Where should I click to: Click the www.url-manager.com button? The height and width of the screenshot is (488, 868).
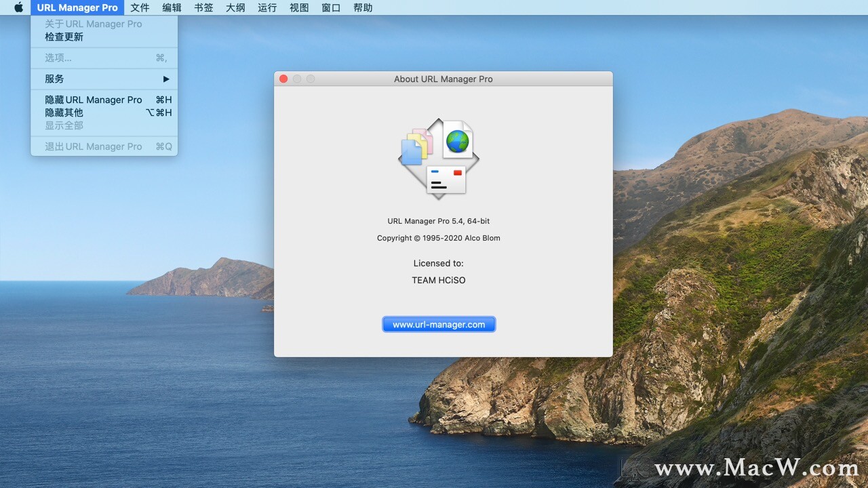(x=439, y=324)
